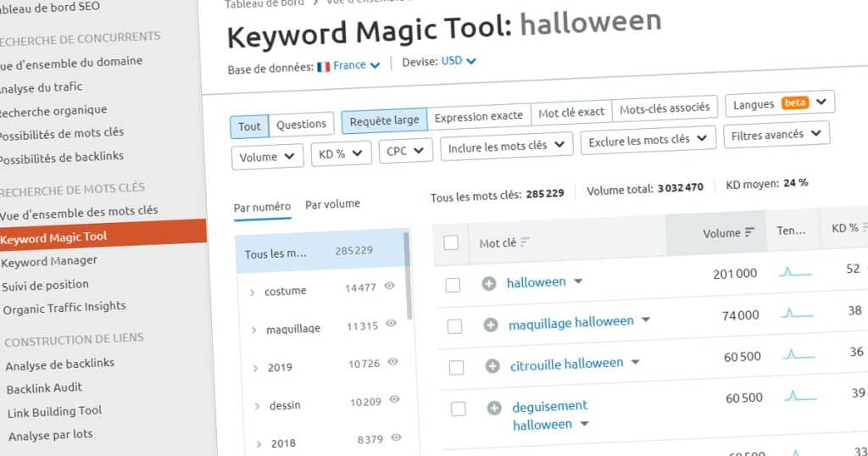Open the CPC filter dropdown
Viewport: 868px width, 456px height.
pos(405,151)
